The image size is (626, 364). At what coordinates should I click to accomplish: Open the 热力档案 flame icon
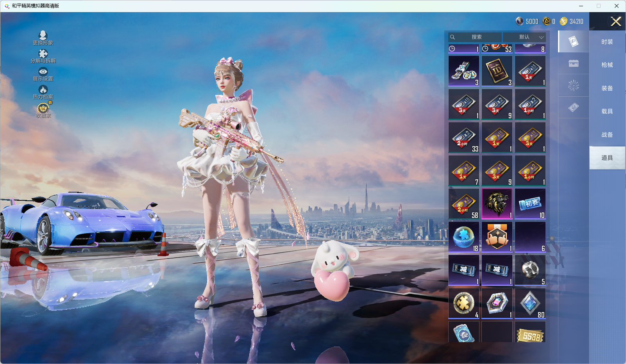(43, 92)
